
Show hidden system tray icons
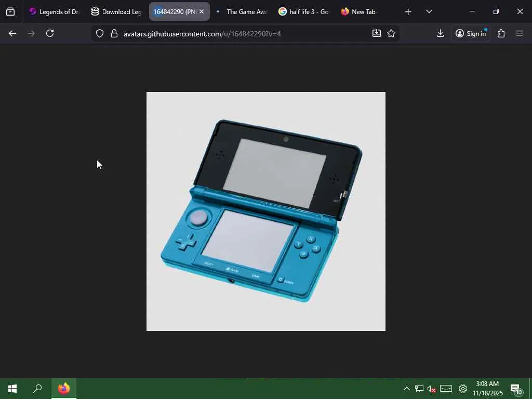pyautogui.click(x=406, y=389)
